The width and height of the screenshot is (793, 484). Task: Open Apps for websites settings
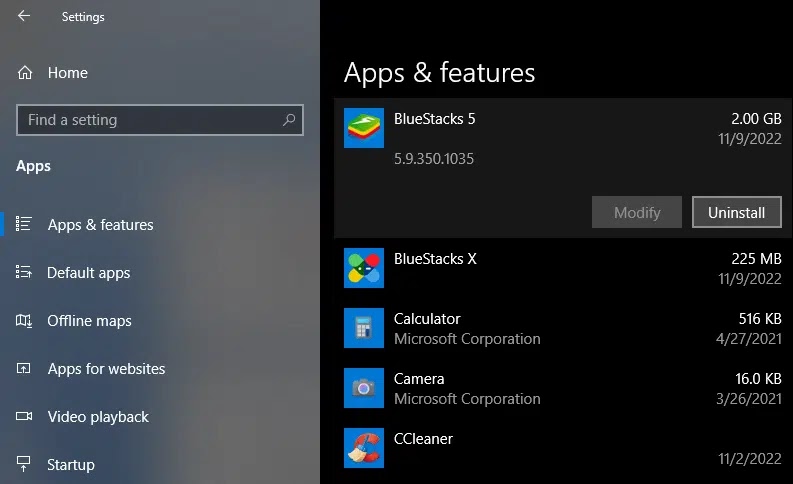(106, 369)
